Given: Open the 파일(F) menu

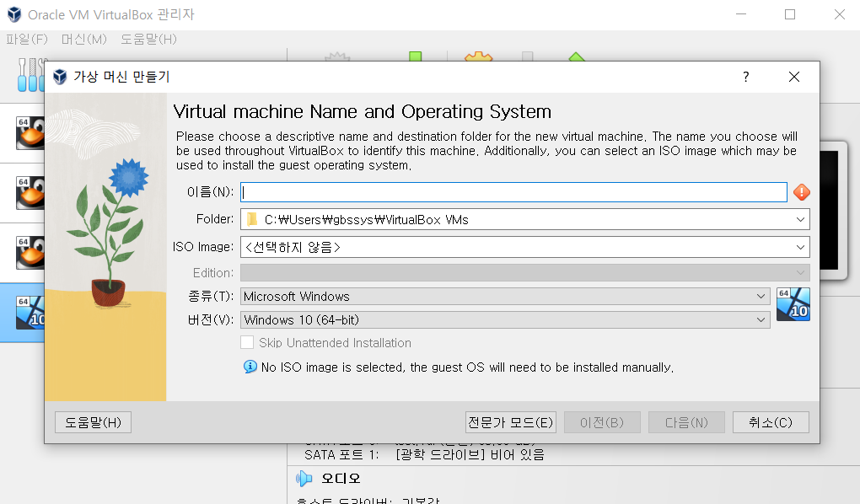Looking at the screenshot, I should click(27, 40).
